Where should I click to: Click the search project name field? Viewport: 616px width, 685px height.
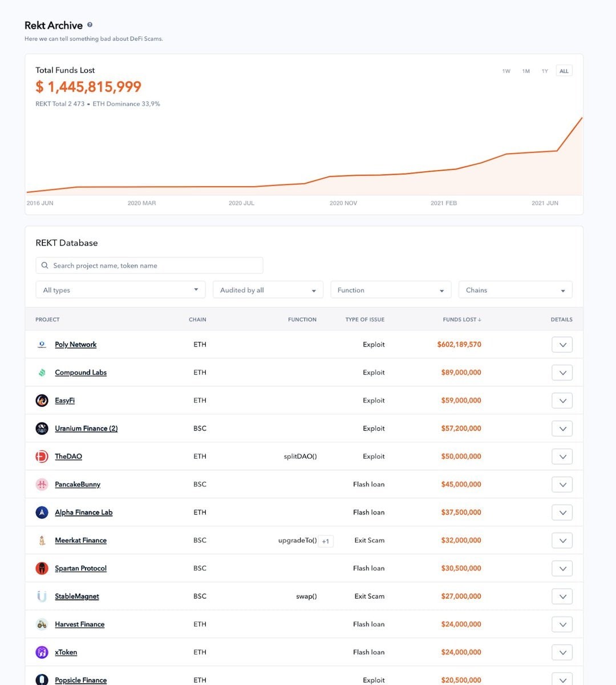pos(149,265)
